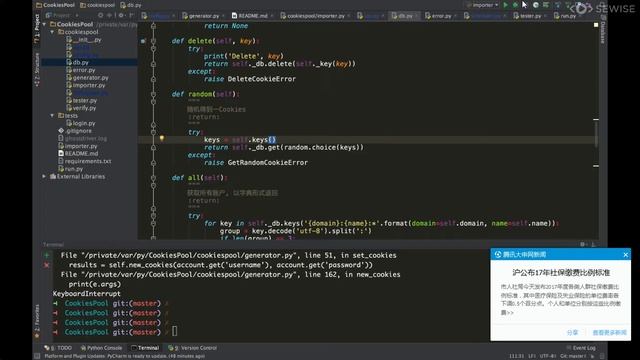Select db.py in project tree

pos(78,62)
